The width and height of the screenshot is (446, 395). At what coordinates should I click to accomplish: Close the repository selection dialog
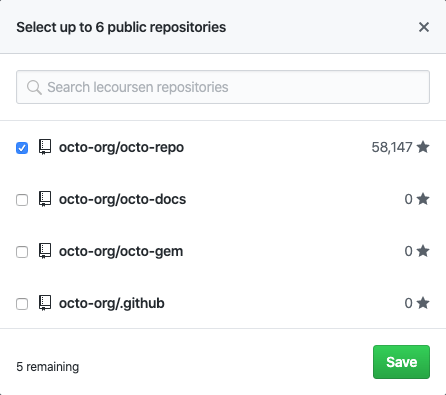[424, 27]
